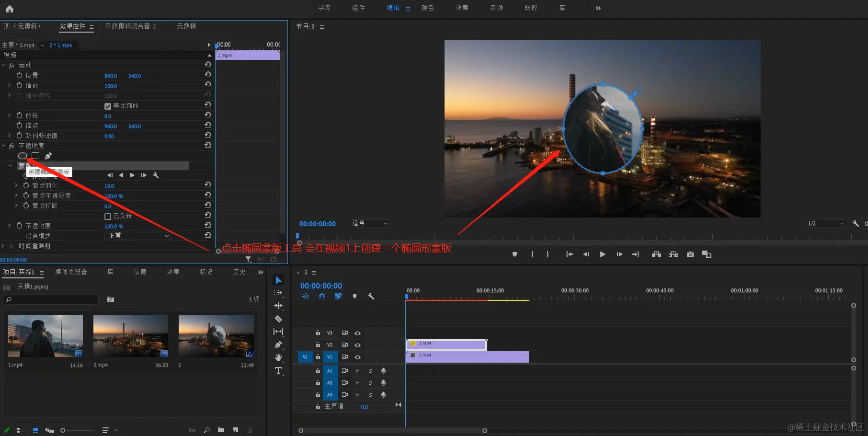Click the project panel thumbnail zoom slider
This screenshot has width=868, height=436.
point(63,430)
